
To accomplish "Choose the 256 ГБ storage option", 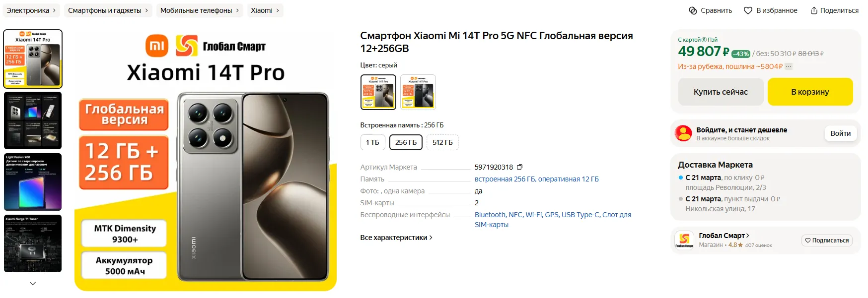I will pyautogui.click(x=406, y=142).
